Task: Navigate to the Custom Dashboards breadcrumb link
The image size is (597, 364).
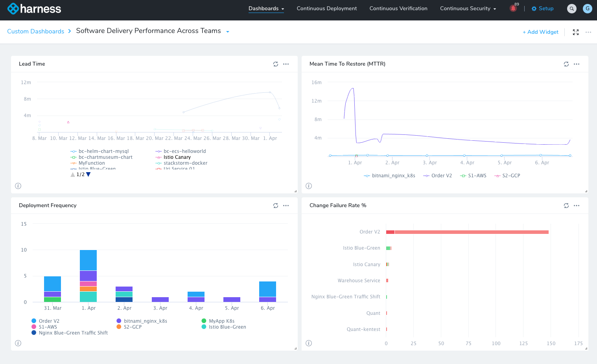Action: click(x=35, y=31)
